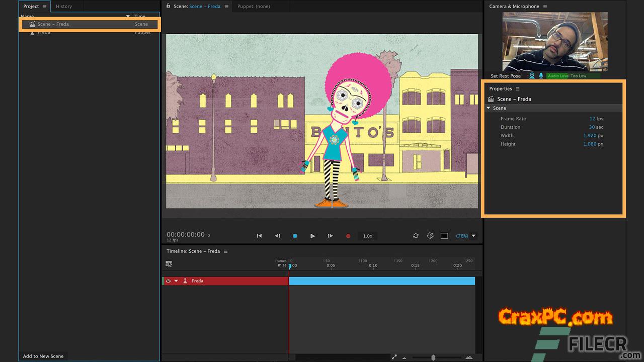The image size is (644, 362).
Task: Collapse the Scene section in Properties
Action: pyautogui.click(x=489, y=108)
